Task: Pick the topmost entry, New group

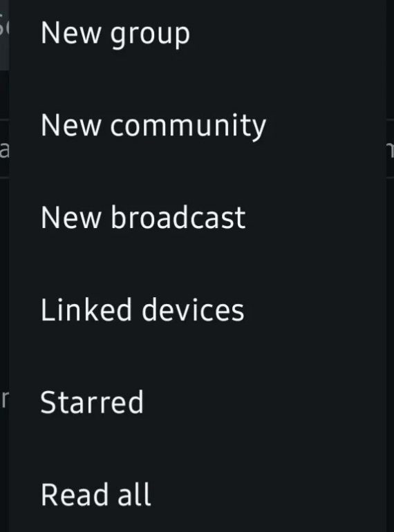Action: coord(198,34)
